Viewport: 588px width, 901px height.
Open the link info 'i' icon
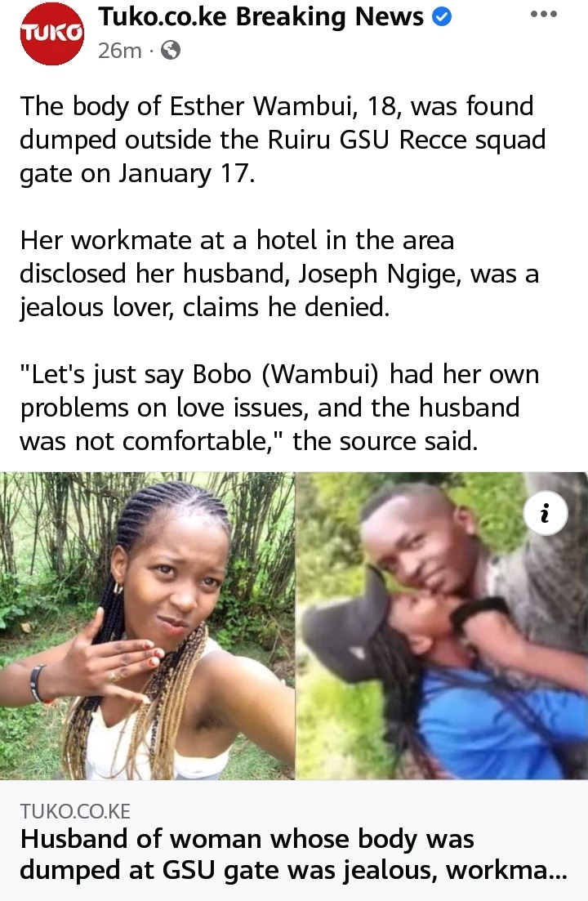click(x=546, y=513)
